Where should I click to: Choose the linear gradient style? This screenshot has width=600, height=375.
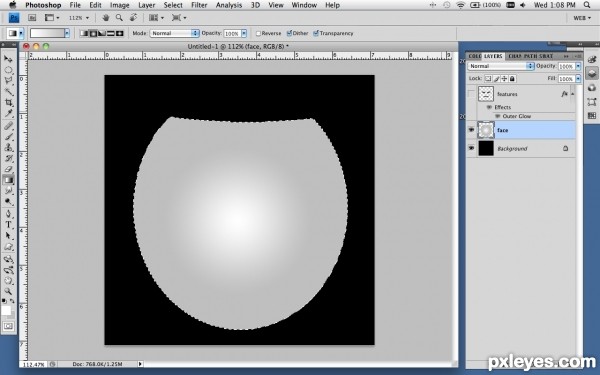click(x=84, y=33)
